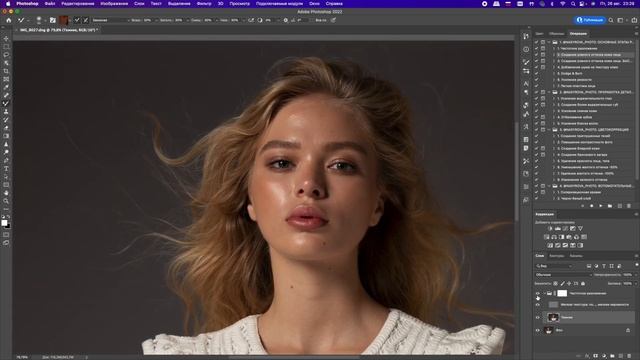The image size is (640, 360).
Task: Toggle layer filter switch in Layers panel
Action: 636,265
